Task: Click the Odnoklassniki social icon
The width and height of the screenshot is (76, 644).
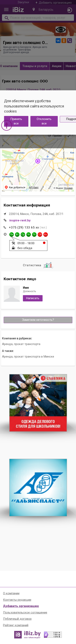Action: click(64, 40)
